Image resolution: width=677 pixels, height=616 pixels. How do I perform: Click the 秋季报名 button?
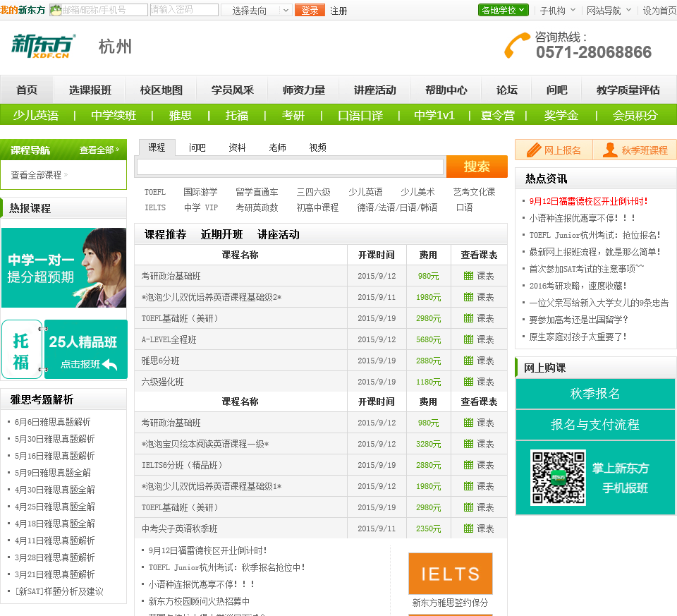coord(595,394)
